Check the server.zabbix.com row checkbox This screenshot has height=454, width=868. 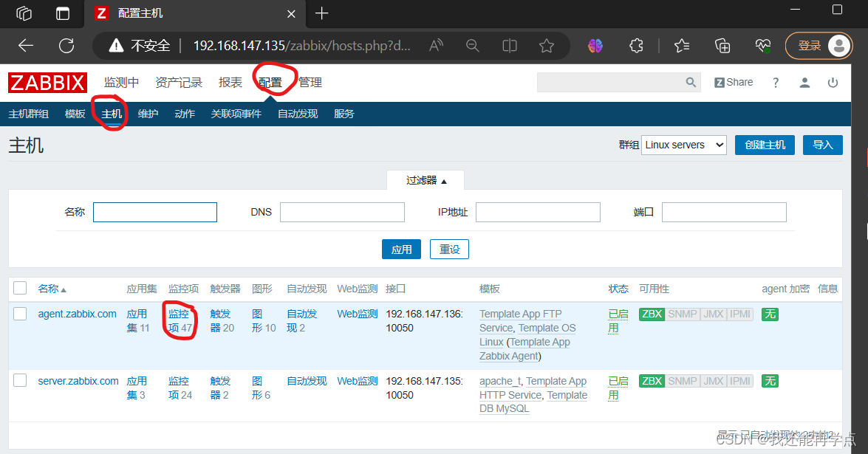pos(20,380)
